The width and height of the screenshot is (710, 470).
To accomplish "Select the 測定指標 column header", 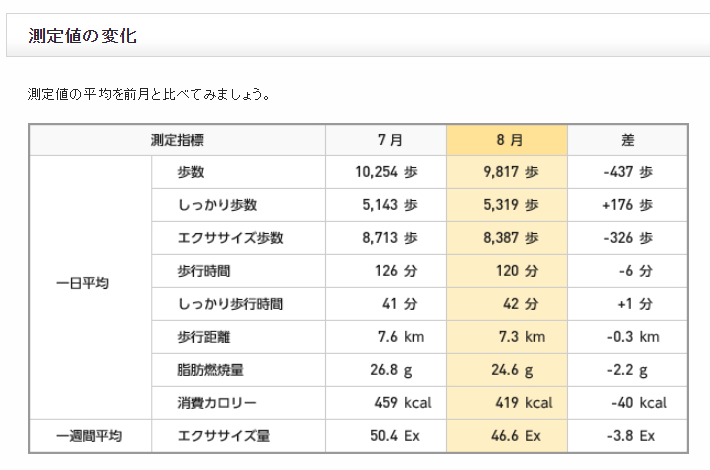I will (177, 140).
